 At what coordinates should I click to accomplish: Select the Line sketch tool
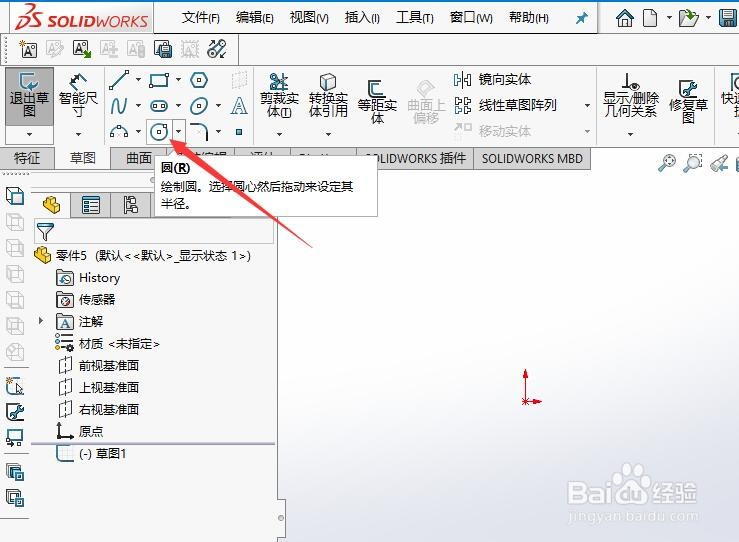tap(119, 80)
